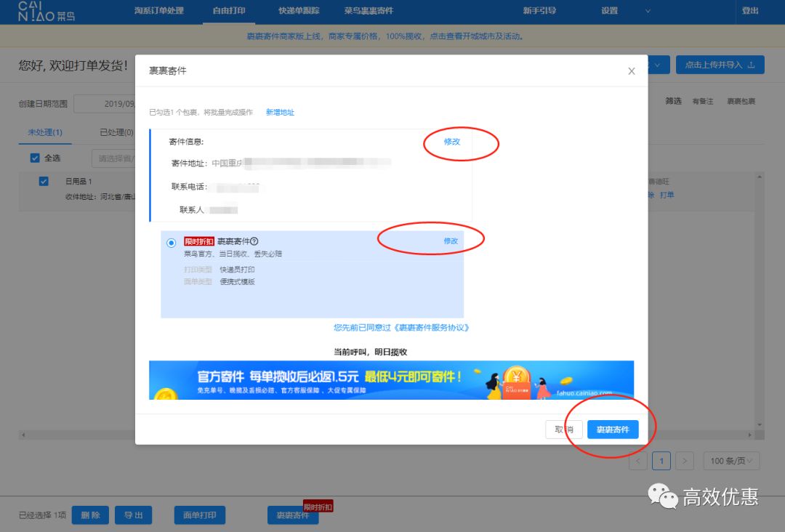Viewport: 785px width, 532px height.
Task: Filter by 有备注
Action: (702, 101)
